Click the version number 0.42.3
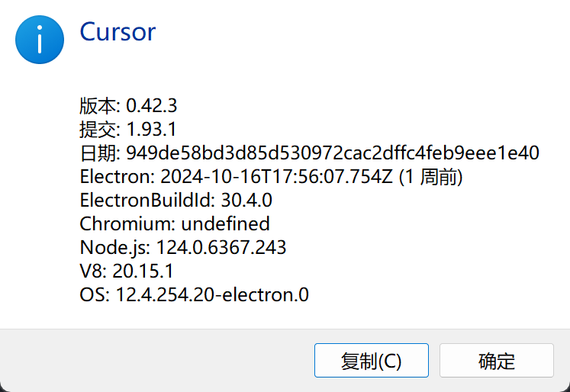570x392 pixels. pyautogui.click(x=152, y=106)
